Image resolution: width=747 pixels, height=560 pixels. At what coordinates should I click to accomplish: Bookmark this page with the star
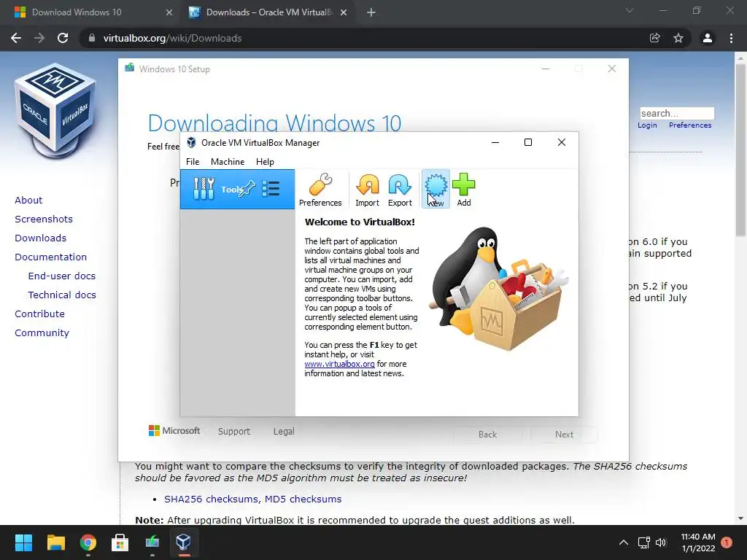(678, 38)
